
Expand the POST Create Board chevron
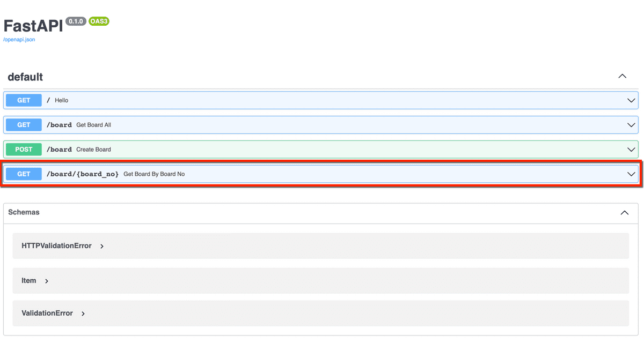[x=631, y=150]
